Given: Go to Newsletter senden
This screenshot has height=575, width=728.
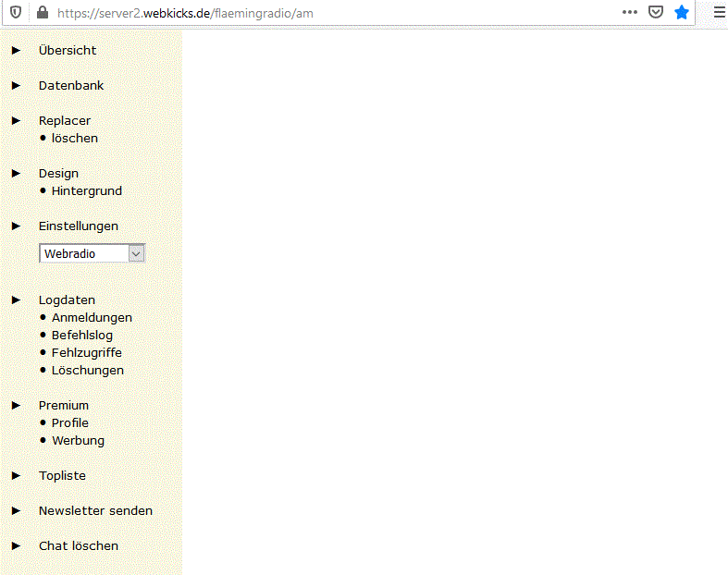Looking at the screenshot, I should [x=95, y=511].
